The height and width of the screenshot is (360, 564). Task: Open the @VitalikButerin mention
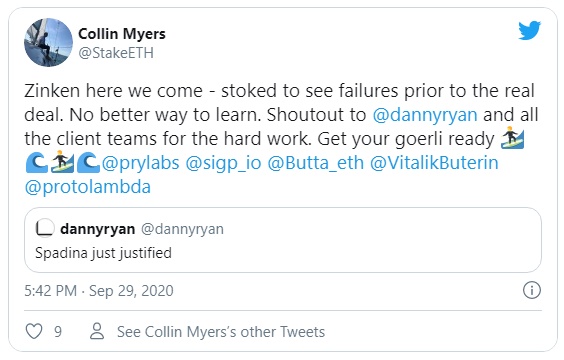434,163
